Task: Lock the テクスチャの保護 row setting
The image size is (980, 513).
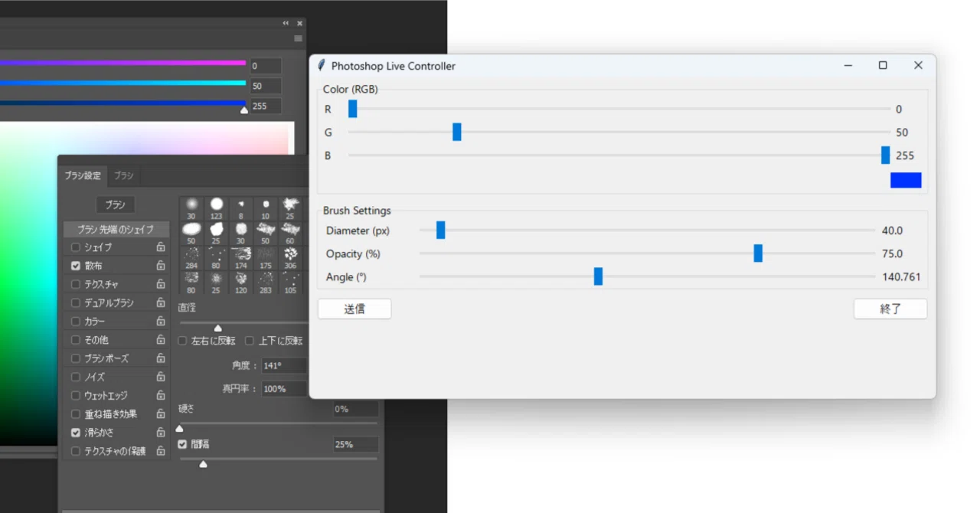Action: (x=161, y=451)
